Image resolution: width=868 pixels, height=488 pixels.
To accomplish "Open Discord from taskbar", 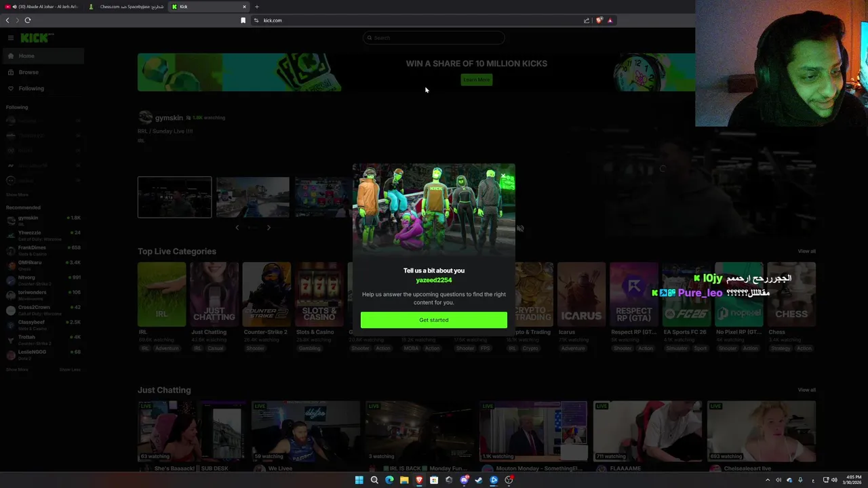I will [x=464, y=480].
